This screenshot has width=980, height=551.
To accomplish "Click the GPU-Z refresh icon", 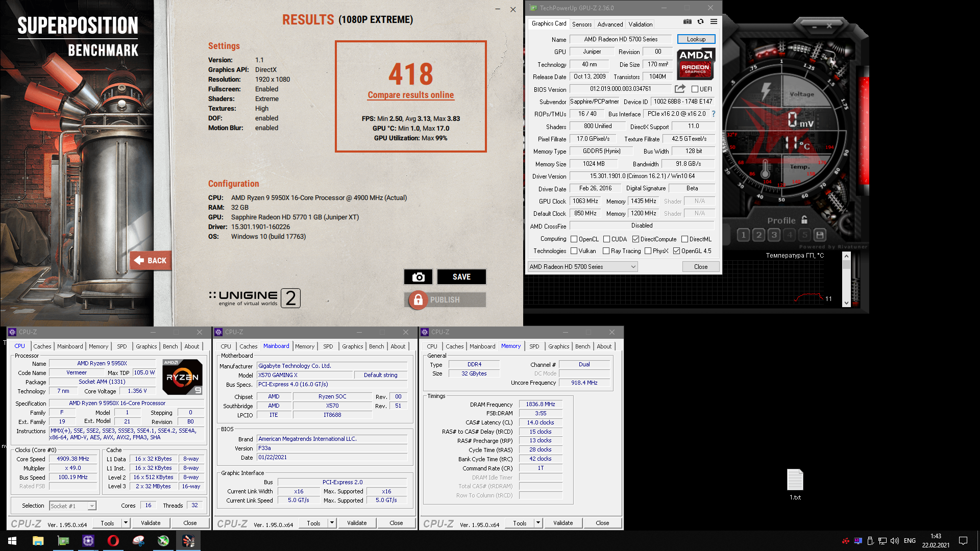I will pyautogui.click(x=700, y=22).
